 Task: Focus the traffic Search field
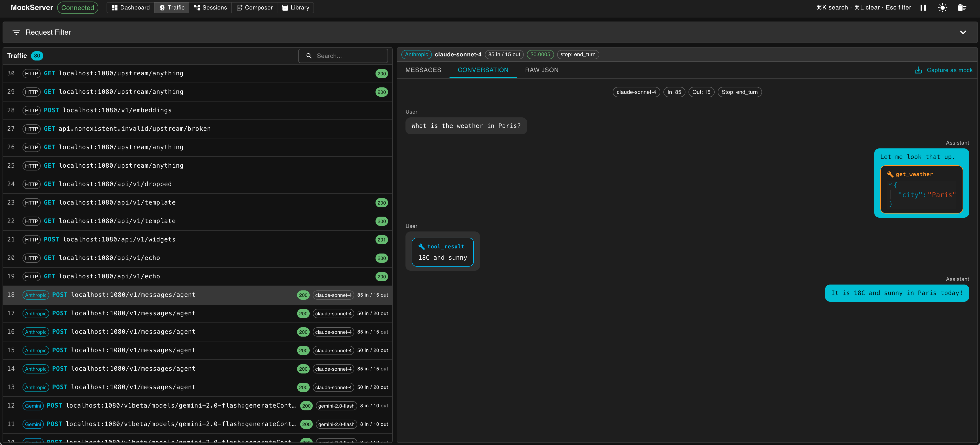coord(343,56)
